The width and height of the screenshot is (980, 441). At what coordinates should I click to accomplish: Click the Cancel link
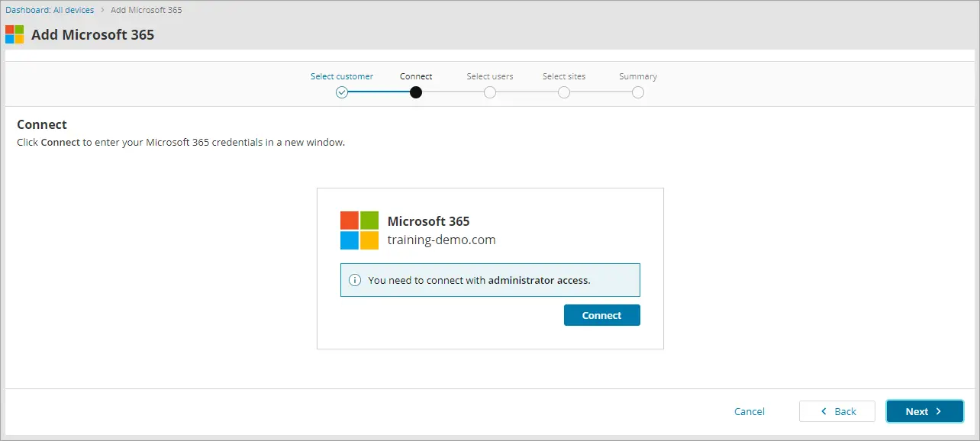[x=750, y=411]
